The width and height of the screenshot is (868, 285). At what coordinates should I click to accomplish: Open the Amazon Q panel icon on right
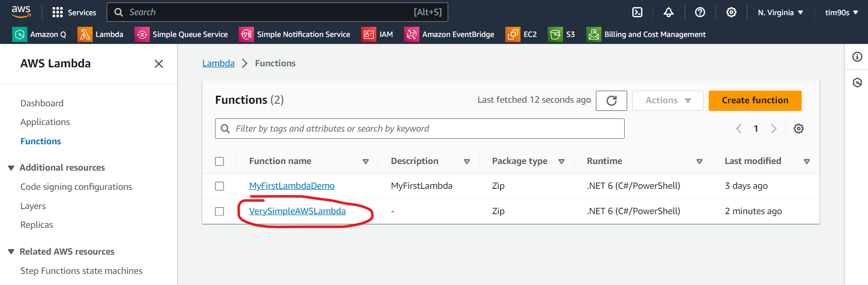[857, 83]
